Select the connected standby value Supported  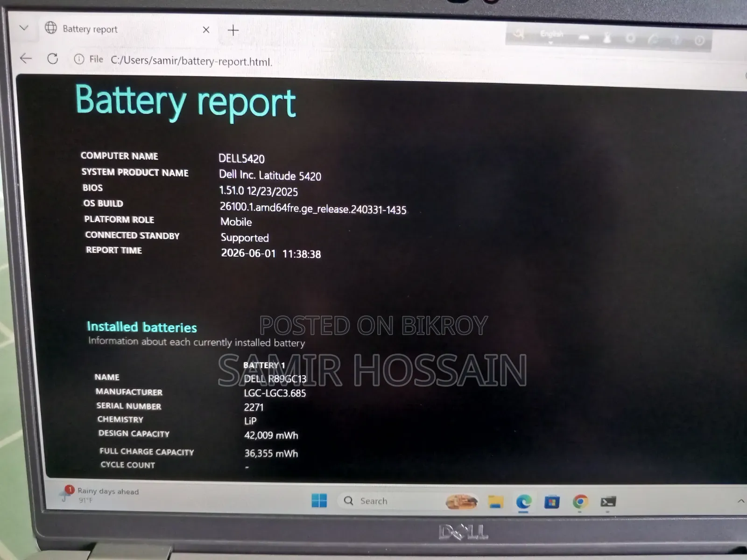click(x=245, y=238)
